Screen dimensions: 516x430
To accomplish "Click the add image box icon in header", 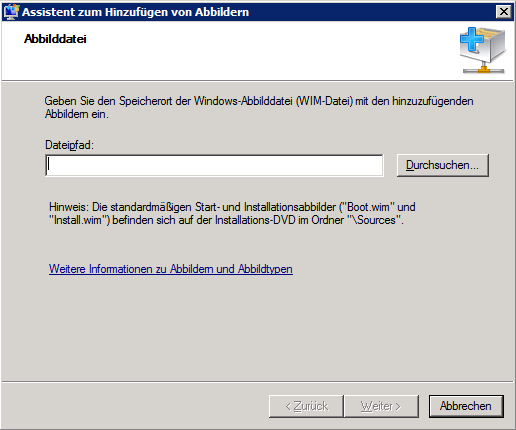I will tap(483, 50).
